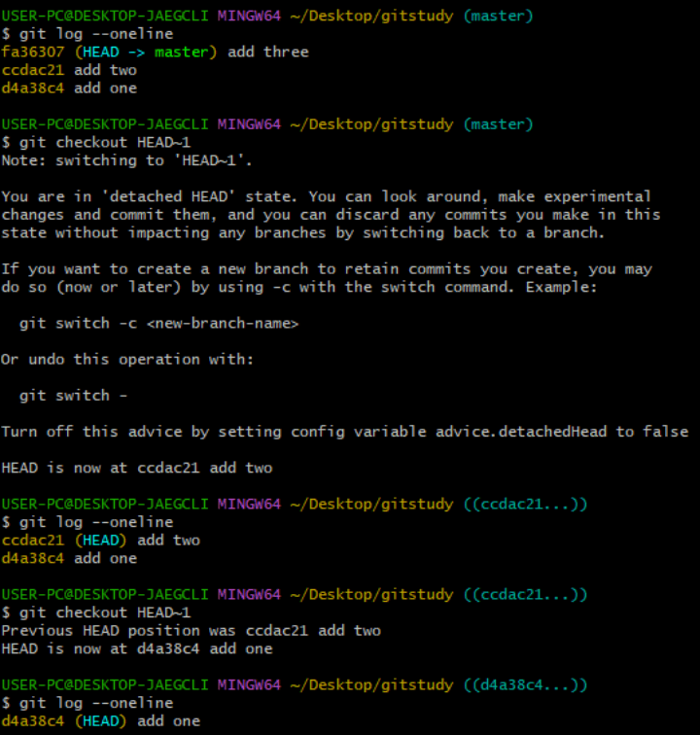This screenshot has width=700, height=735.
Task: Click the 'Or undo this operation with:' line
Action: click(127, 360)
